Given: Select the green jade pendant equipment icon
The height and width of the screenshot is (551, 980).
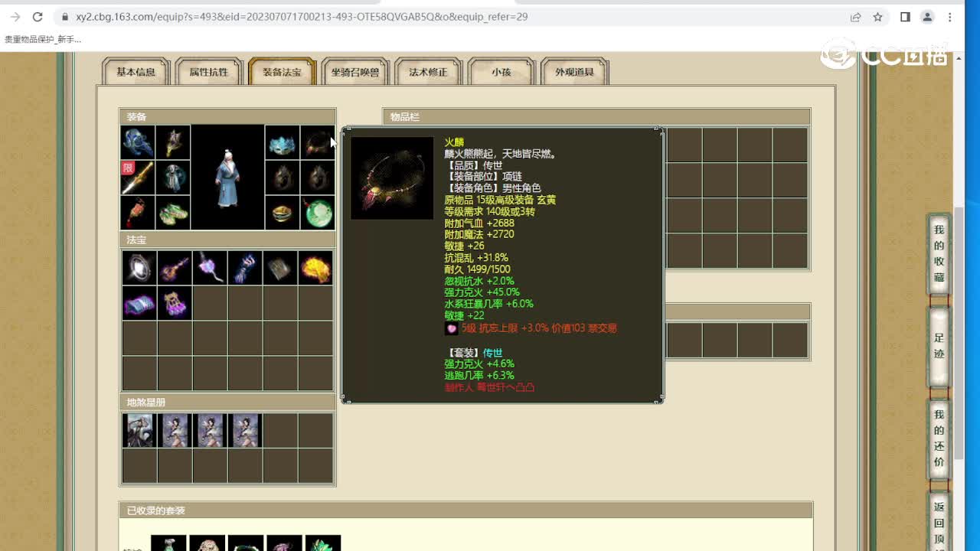Looking at the screenshot, I should click(318, 213).
